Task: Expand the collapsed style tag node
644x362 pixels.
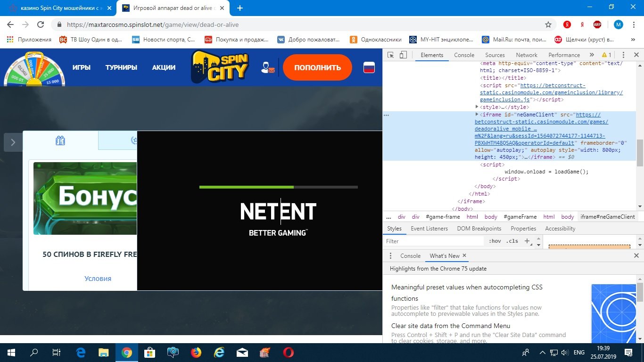Action: click(477, 107)
